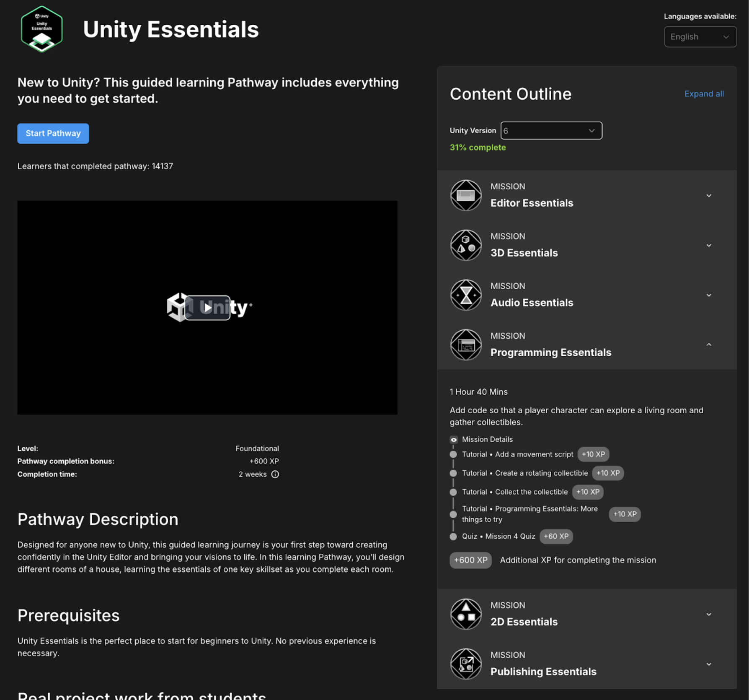Open the Collect the collectible tutorial
Screen dimensions: 749x700
[x=531, y=492]
